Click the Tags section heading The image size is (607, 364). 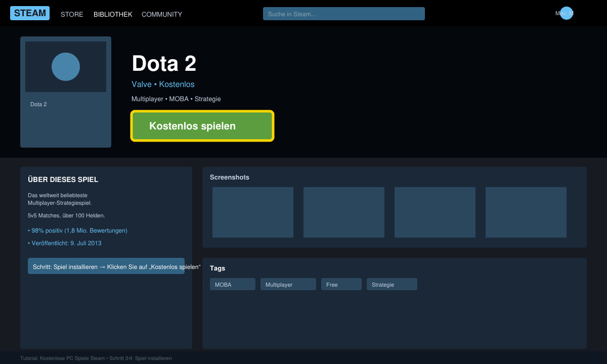[218, 268]
